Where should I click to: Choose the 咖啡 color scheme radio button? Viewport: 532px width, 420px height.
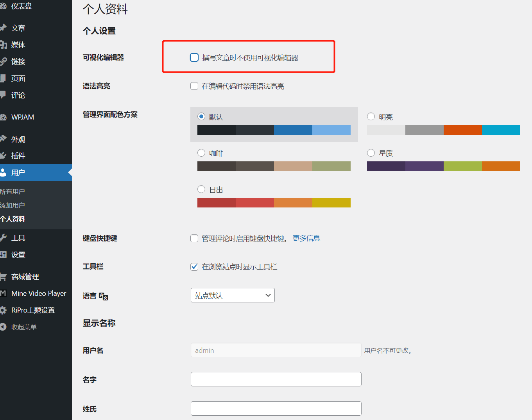pyautogui.click(x=201, y=153)
